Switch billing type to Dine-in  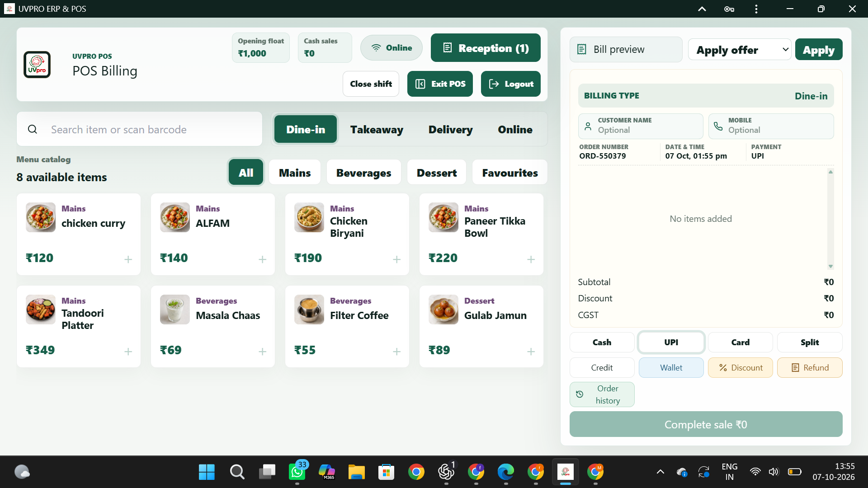point(306,129)
